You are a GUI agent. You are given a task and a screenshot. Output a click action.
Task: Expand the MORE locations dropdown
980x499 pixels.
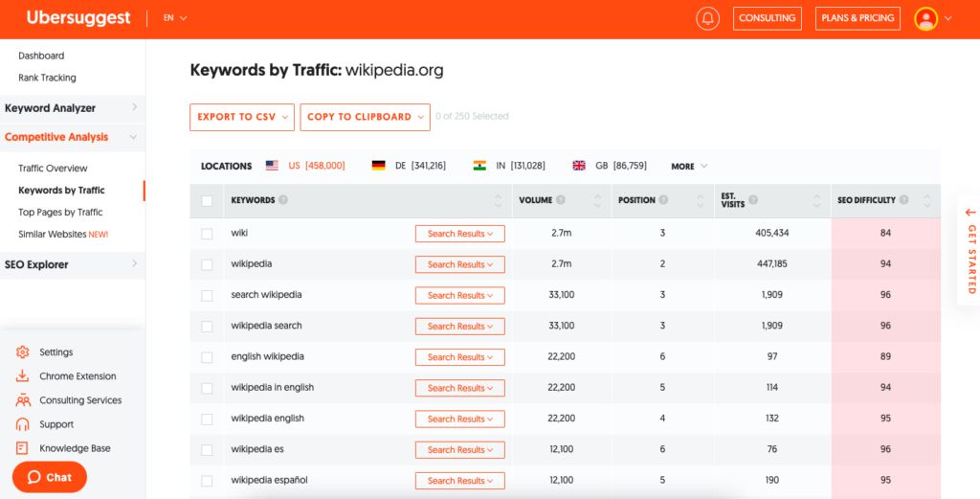[x=689, y=167]
